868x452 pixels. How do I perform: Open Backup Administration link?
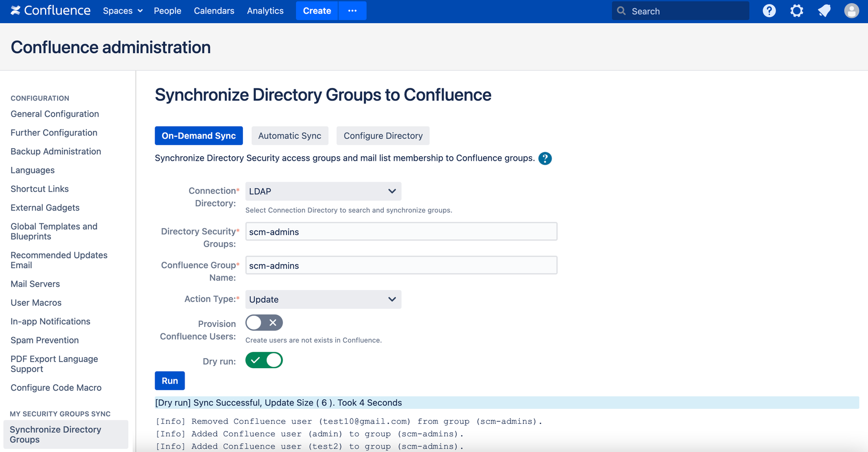(56, 151)
